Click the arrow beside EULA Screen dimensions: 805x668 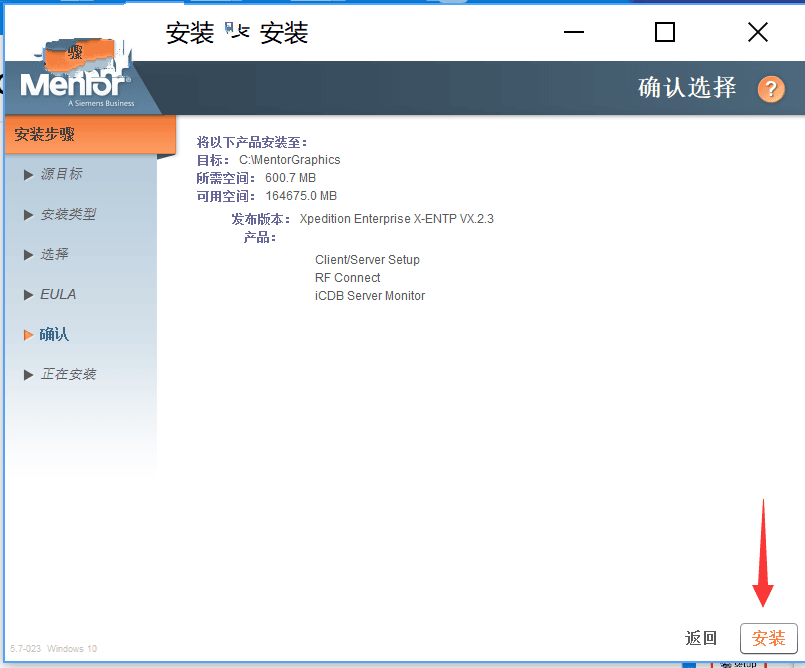pyautogui.click(x=28, y=295)
